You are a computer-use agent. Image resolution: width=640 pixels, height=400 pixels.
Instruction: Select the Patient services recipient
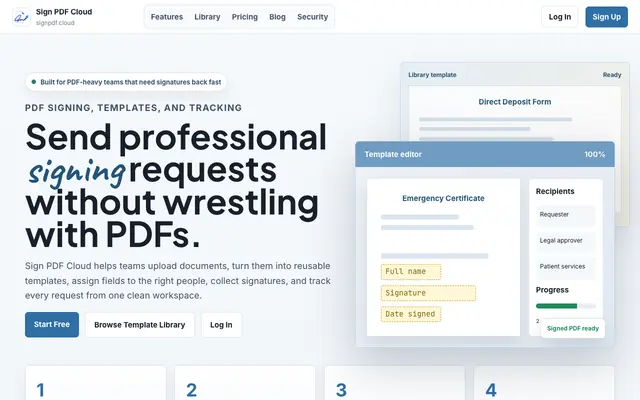[565, 267]
